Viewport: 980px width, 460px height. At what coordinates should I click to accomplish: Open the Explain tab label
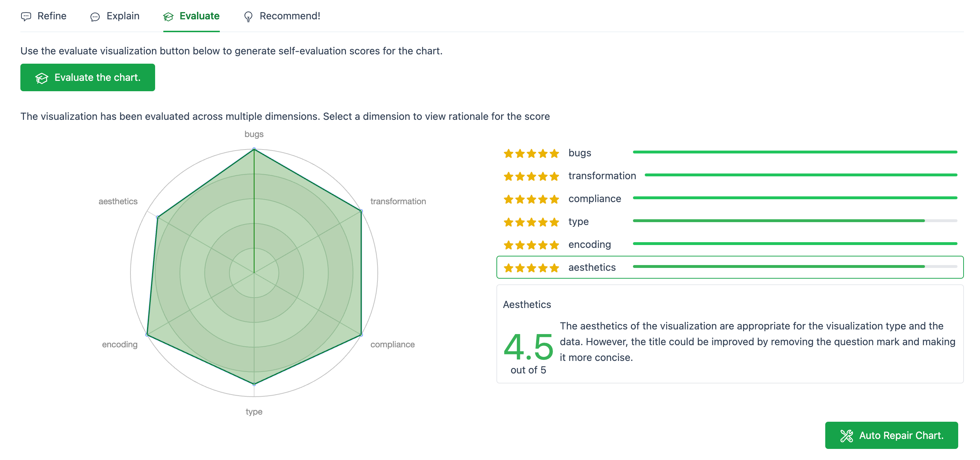click(123, 16)
